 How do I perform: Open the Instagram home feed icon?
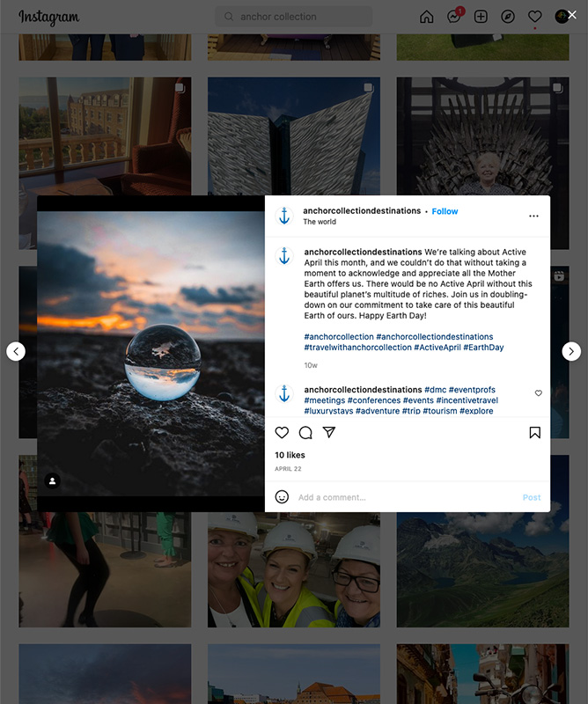pyautogui.click(x=426, y=17)
